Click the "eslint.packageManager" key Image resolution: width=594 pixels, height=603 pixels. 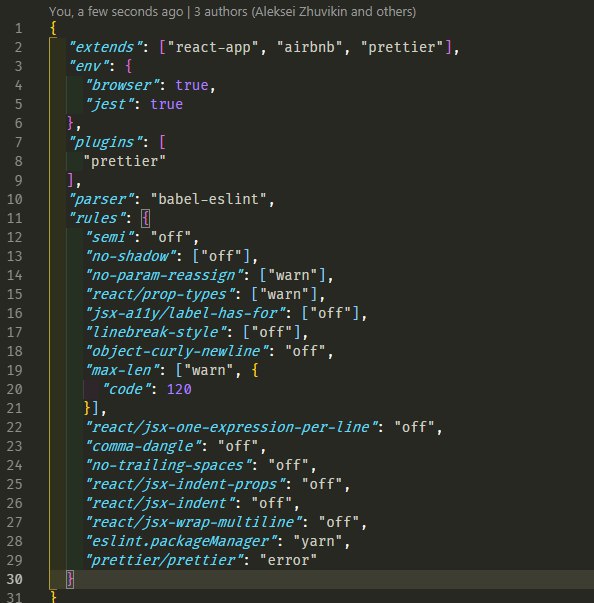[x=181, y=541]
